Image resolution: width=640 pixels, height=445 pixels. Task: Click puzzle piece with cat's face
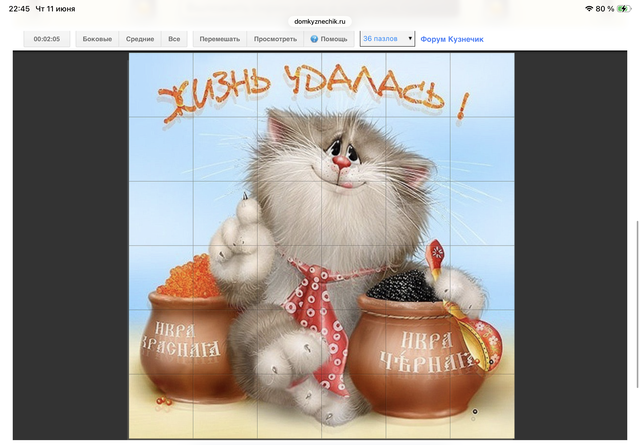[x=353, y=149]
